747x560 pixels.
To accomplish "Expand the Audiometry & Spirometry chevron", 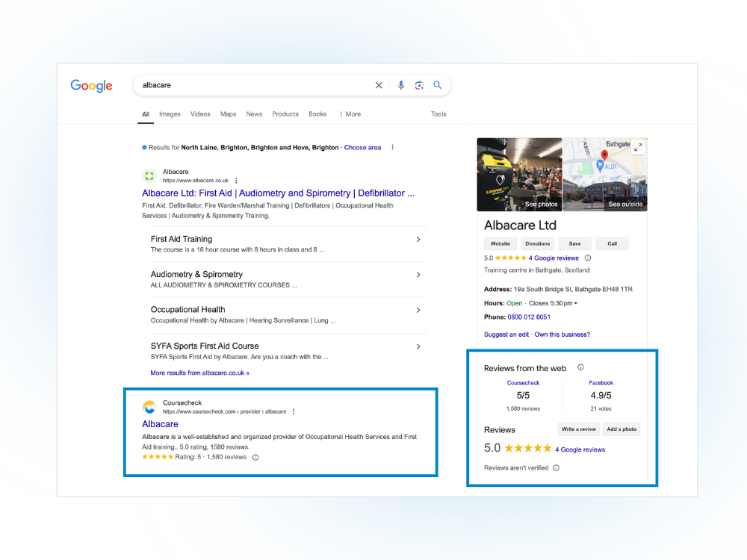I will (x=418, y=275).
